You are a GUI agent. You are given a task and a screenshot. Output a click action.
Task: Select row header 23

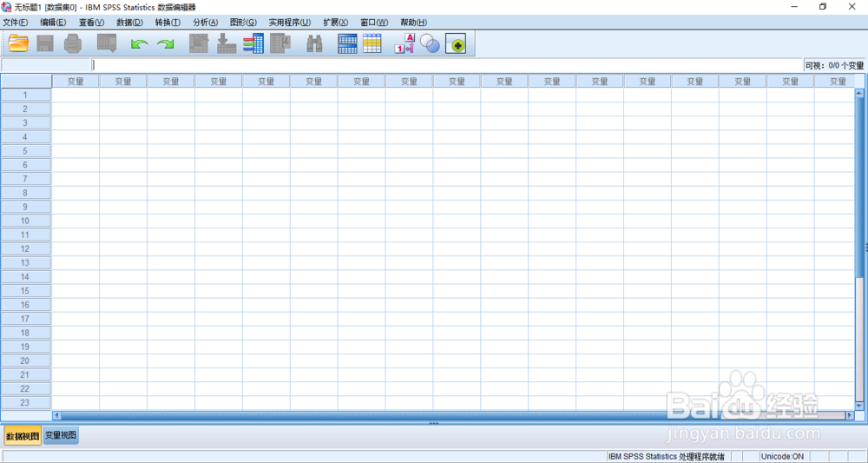tap(26, 403)
